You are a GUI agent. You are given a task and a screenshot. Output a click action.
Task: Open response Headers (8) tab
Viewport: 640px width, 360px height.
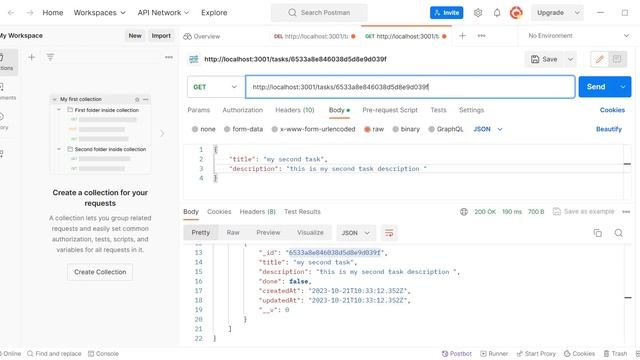pos(258,211)
